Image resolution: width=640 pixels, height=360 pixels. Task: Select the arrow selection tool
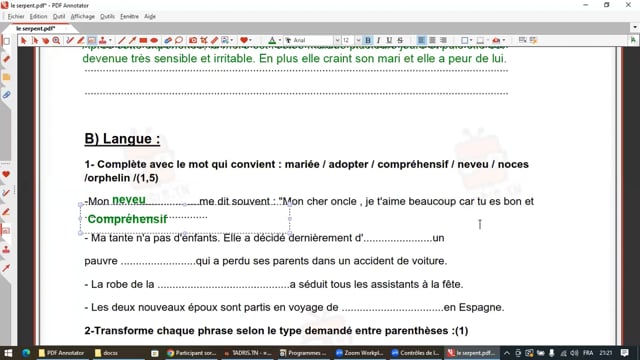coord(23,40)
